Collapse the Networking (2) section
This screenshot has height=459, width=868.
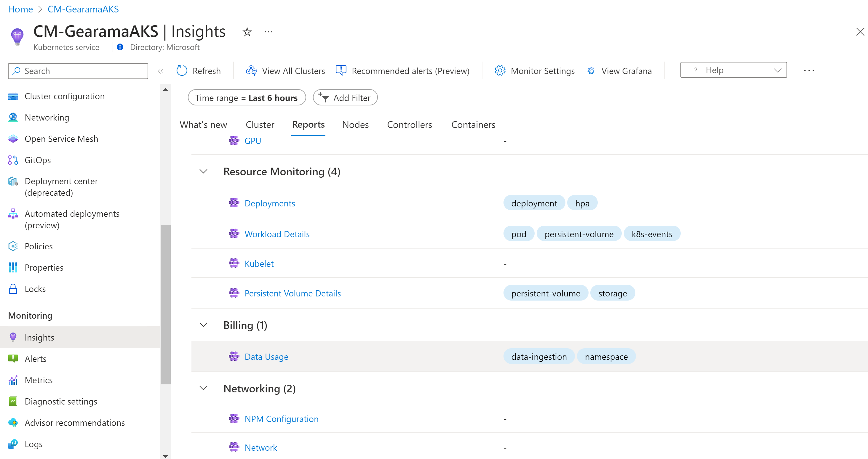pyautogui.click(x=203, y=388)
